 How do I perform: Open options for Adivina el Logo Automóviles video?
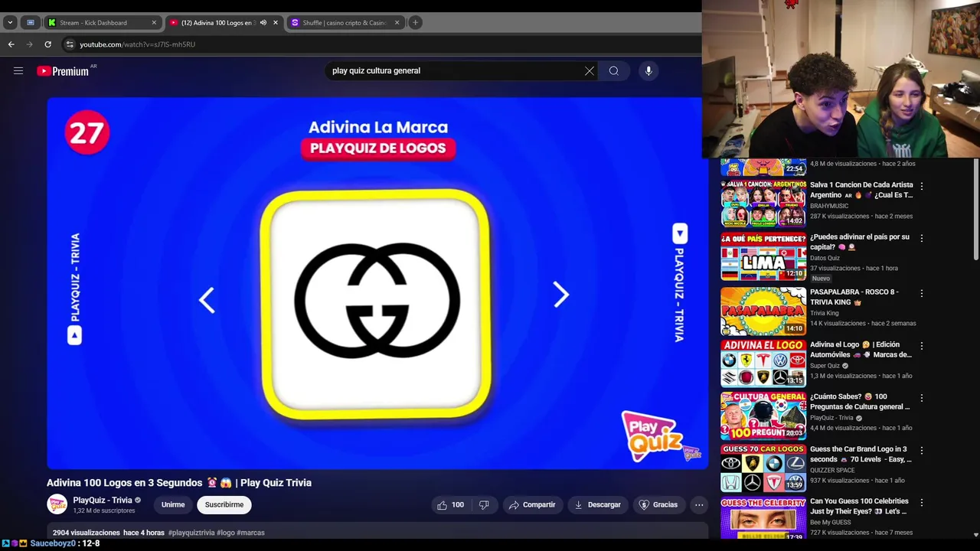point(922,346)
